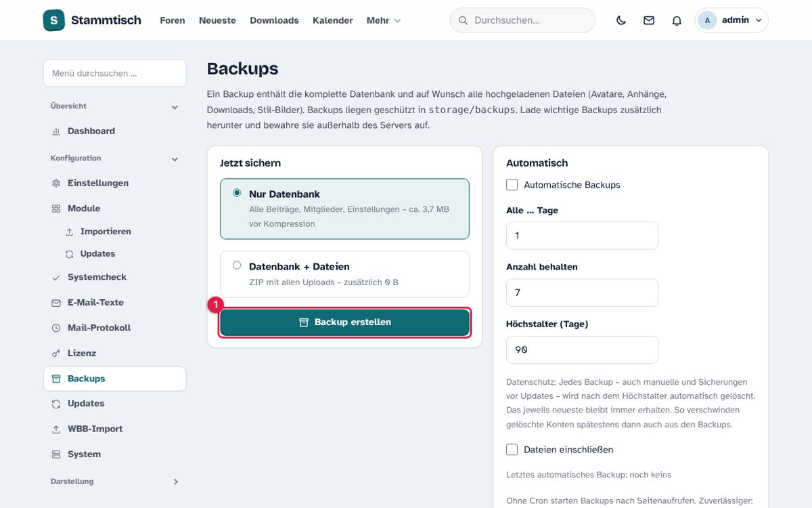The height and width of the screenshot is (508, 812).
Task: Click the Importieren upload icon
Action: pyautogui.click(x=69, y=232)
